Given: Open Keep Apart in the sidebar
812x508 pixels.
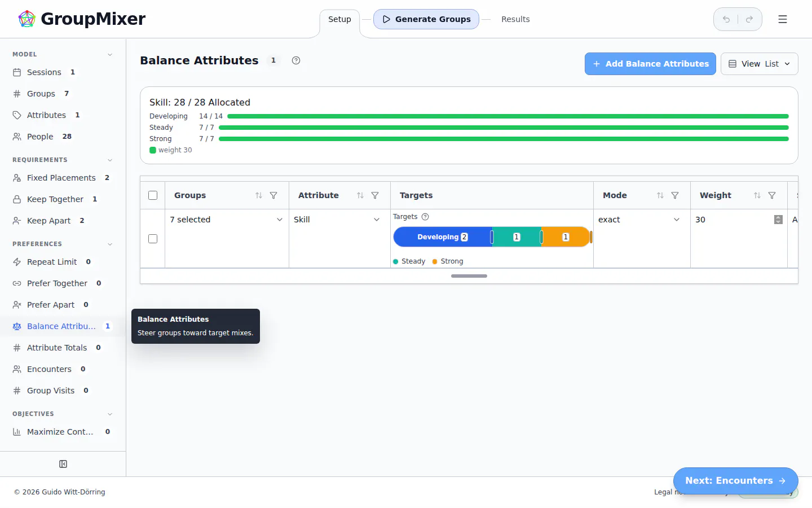Looking at the screenshot, I should point(63,221).
